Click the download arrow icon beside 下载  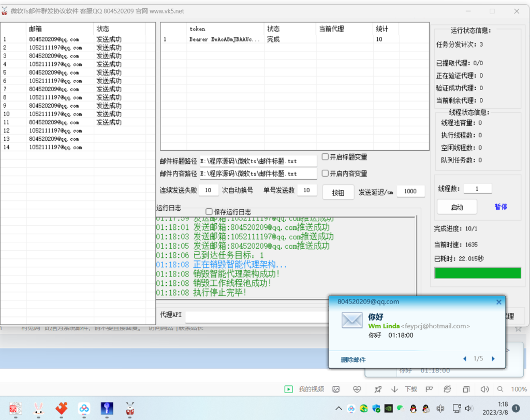394,389
